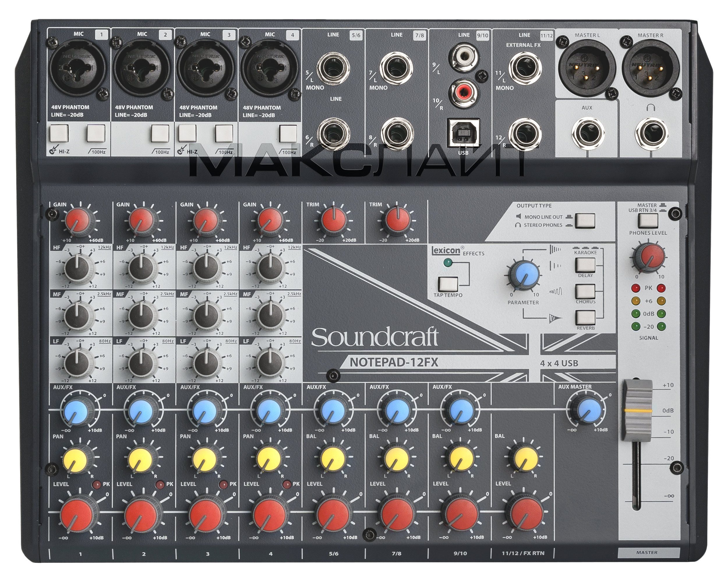
Task: Click channel 1 HF EQ knob
Action: [x=78, y=268]
